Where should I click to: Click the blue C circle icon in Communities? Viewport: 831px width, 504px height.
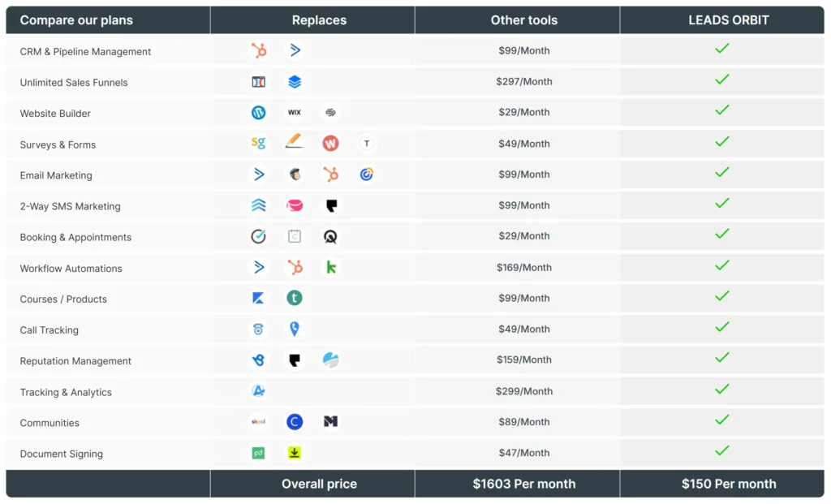click(x=295, y=422)
